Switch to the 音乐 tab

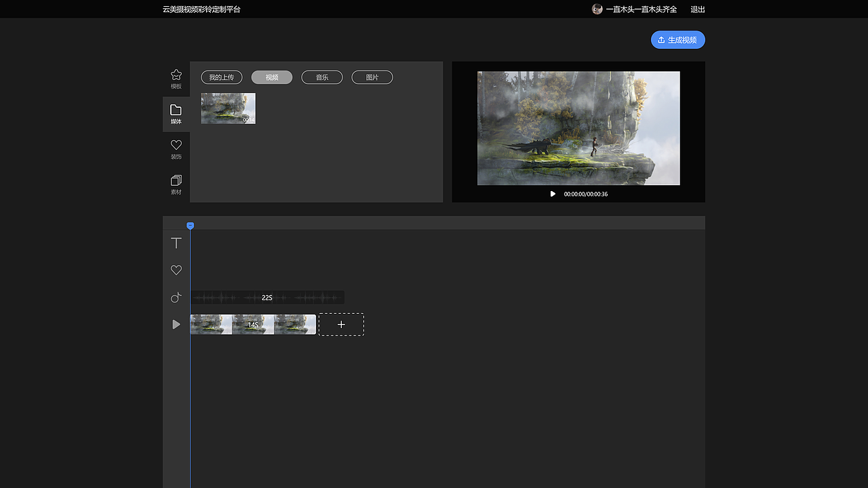[x=322, y=77]
